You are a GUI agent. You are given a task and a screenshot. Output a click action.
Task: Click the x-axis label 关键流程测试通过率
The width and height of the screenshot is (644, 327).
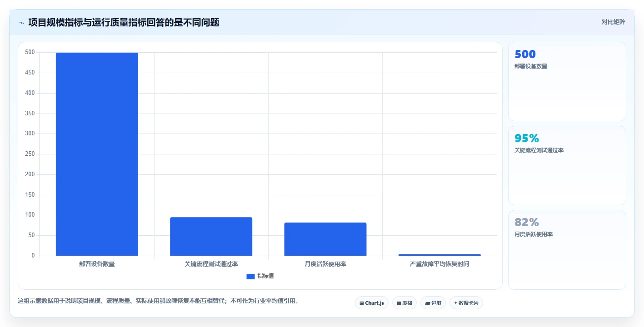pyautogui.click(x=211, y=264)
